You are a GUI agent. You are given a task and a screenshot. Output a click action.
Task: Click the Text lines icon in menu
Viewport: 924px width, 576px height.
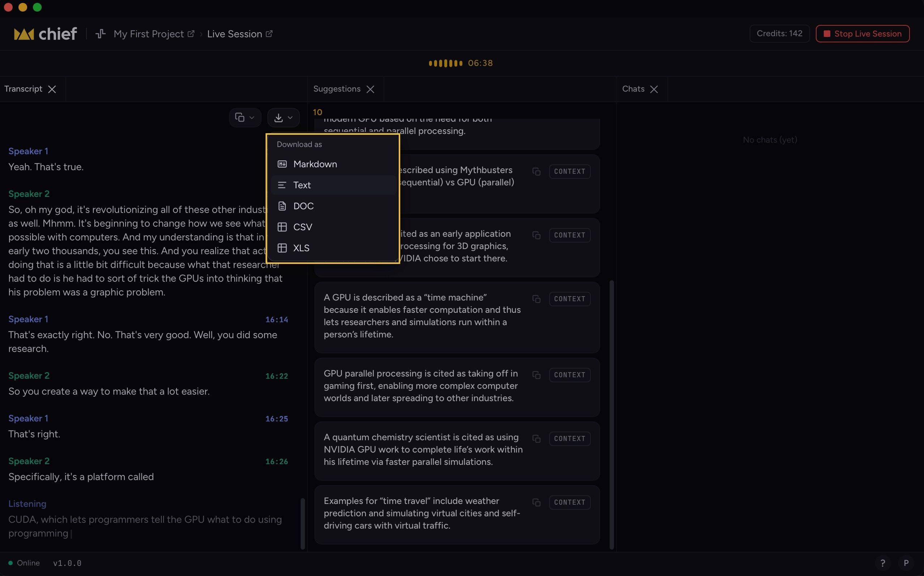point(282,185)
